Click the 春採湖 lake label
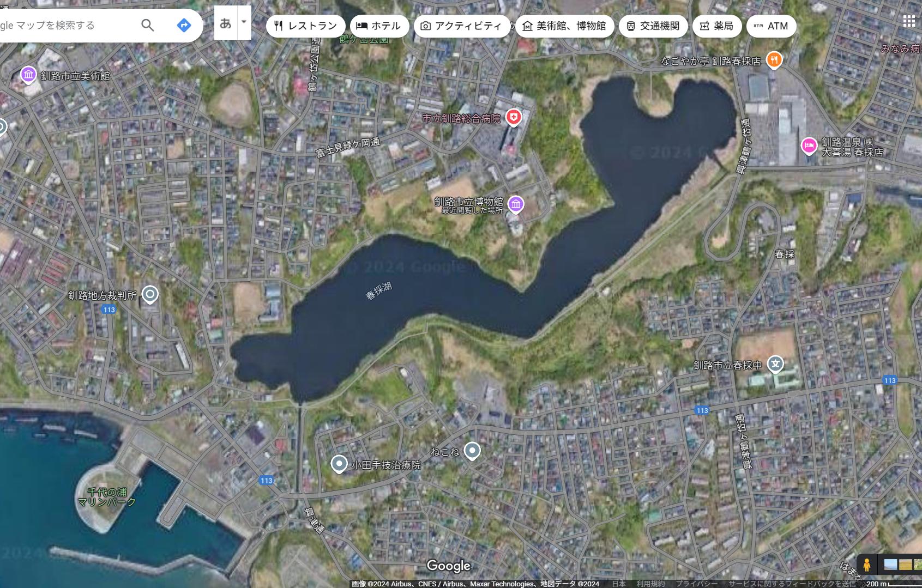 point(379,291)
